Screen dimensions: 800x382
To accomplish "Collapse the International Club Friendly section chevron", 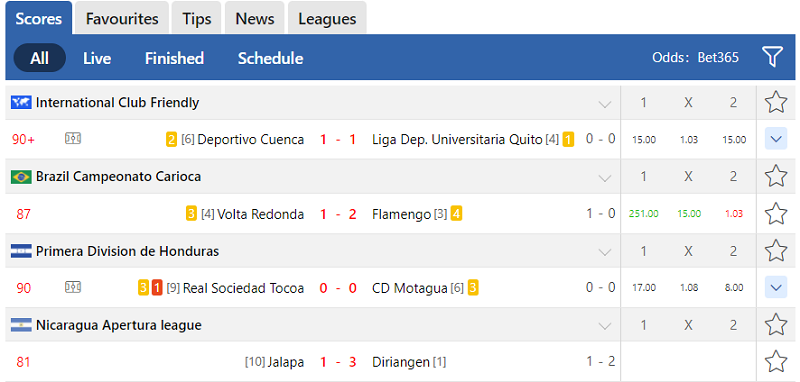I will (605, 105).
